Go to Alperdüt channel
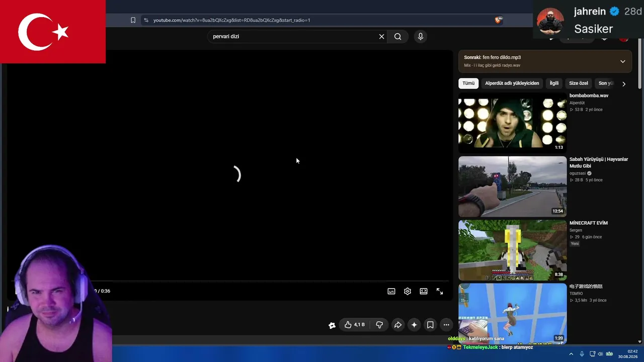Screen dimensions: 644x362 577,103
